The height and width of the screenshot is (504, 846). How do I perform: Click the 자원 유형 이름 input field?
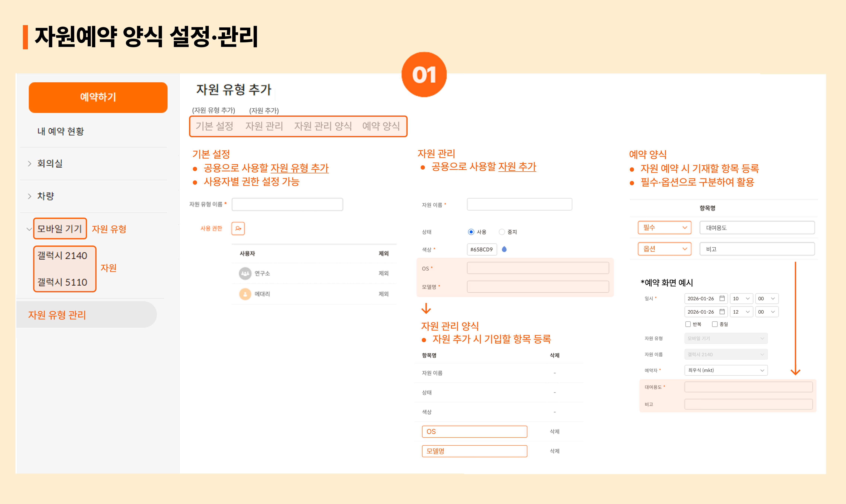[x=287, y=204]
